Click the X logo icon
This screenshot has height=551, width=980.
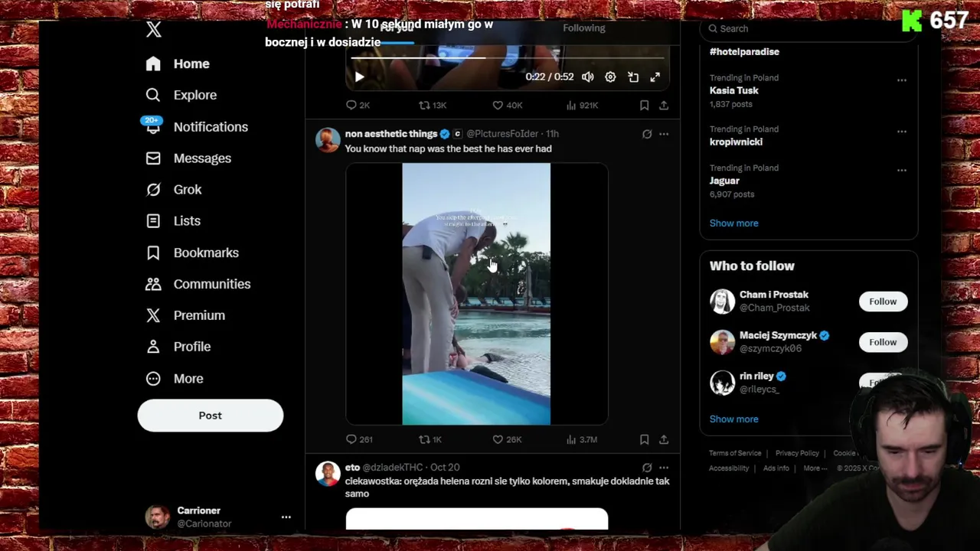pos(154,30)
